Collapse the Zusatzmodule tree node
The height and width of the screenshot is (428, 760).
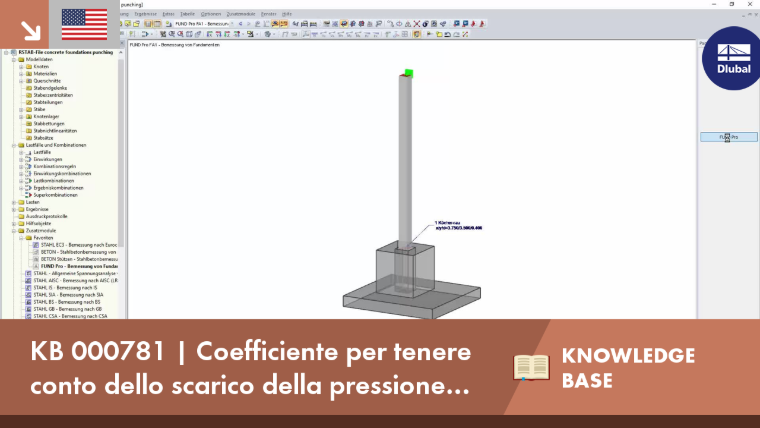(x=14, y=231)
